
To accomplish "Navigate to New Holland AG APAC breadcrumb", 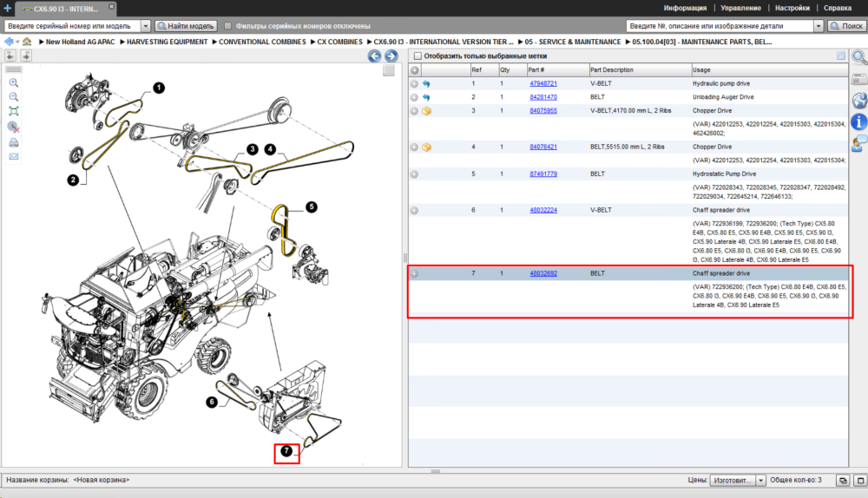I will click(80, 42).
